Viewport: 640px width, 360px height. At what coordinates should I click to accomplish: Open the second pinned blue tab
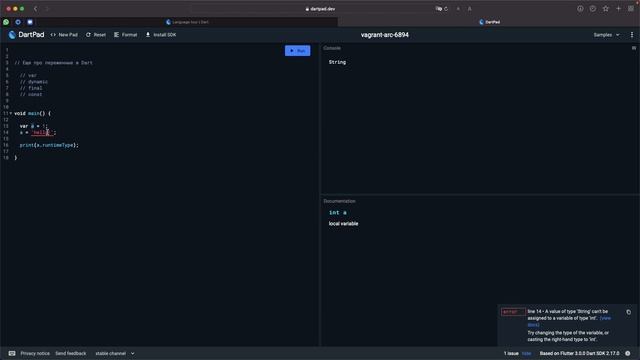tap(18, 22)
